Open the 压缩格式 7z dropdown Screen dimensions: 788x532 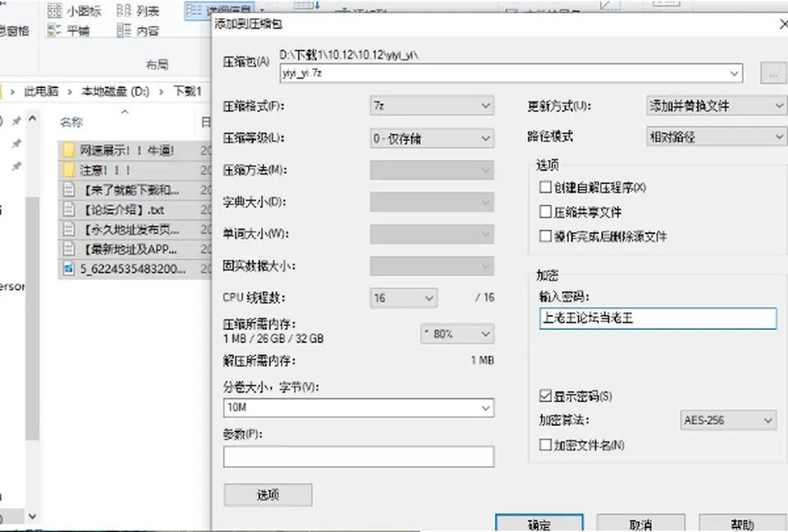tap(433, 106)
